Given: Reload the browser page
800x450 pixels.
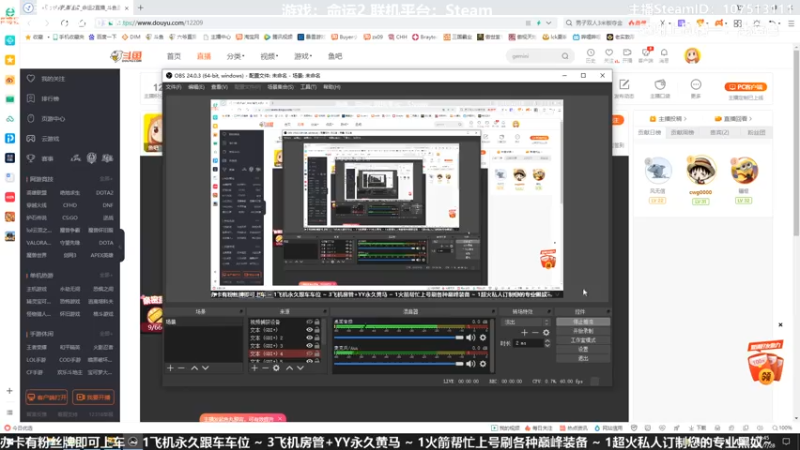Looking at the screenshot, I should pos(64,23).
